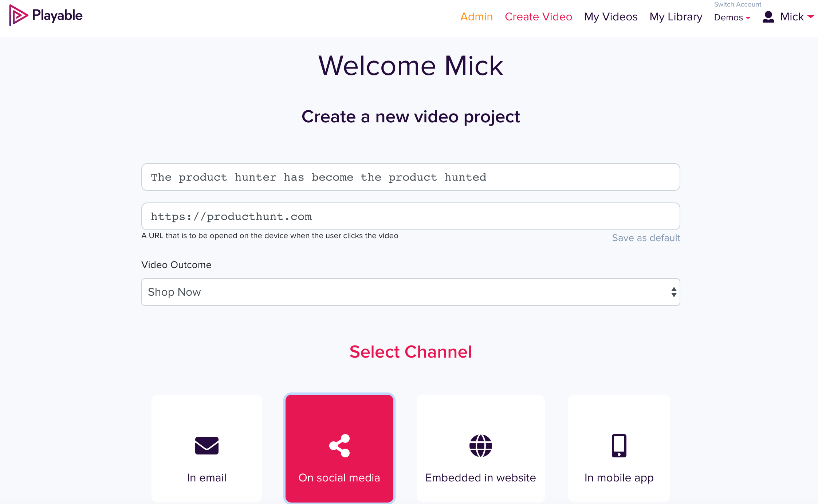Click the globe icon for website embedding
Image resolution: width=818 pixels, height=504 pixels.
pos(480,445)
